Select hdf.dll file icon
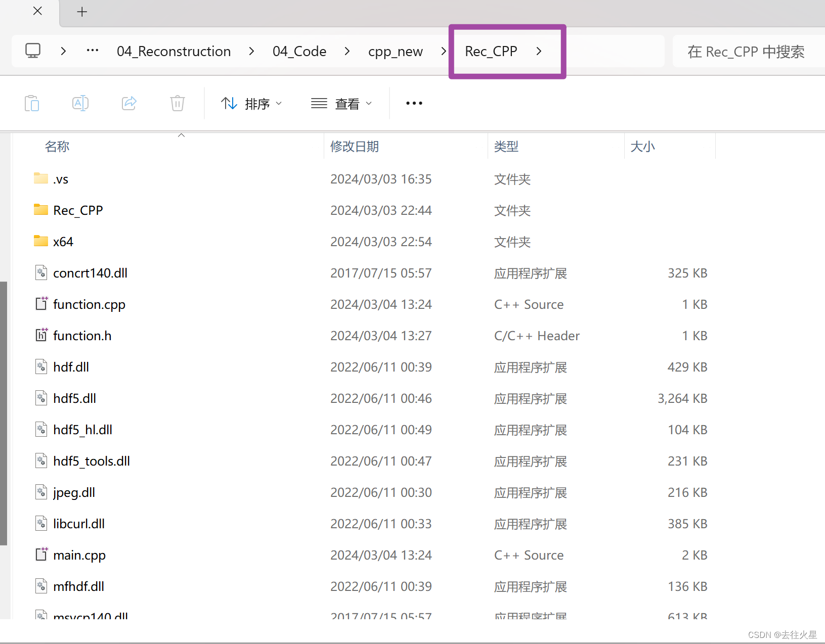Viewport: 825px width, 644px height. click(41, 366)
